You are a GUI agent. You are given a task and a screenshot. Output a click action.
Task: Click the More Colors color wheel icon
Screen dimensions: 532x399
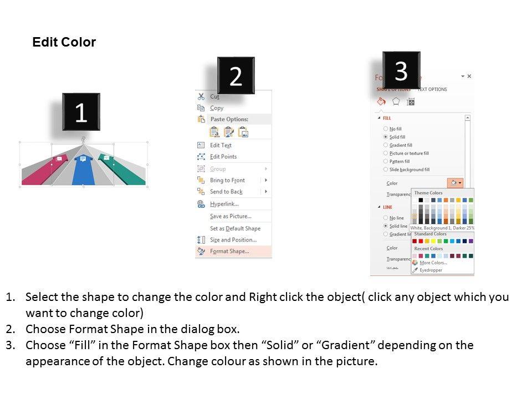pyautogui.click(x=416, y=263)
